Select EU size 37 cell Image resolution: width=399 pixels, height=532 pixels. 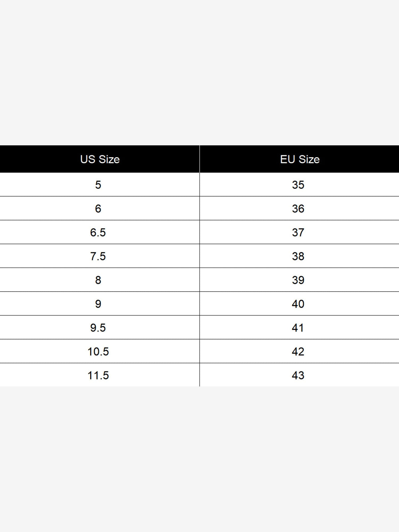coord(299,232)
